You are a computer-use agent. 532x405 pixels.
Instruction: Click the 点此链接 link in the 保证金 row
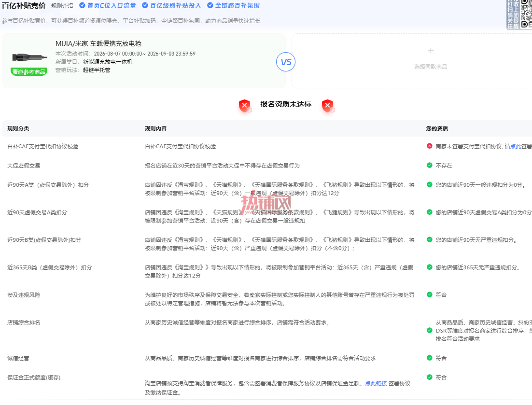[x=376, y=383]
